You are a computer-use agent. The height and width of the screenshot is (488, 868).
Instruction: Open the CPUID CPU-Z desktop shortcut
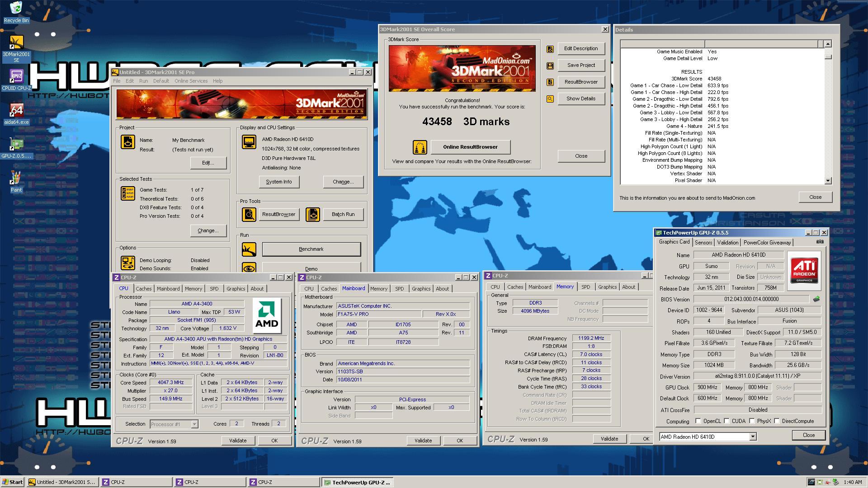[x=16, y=80]
